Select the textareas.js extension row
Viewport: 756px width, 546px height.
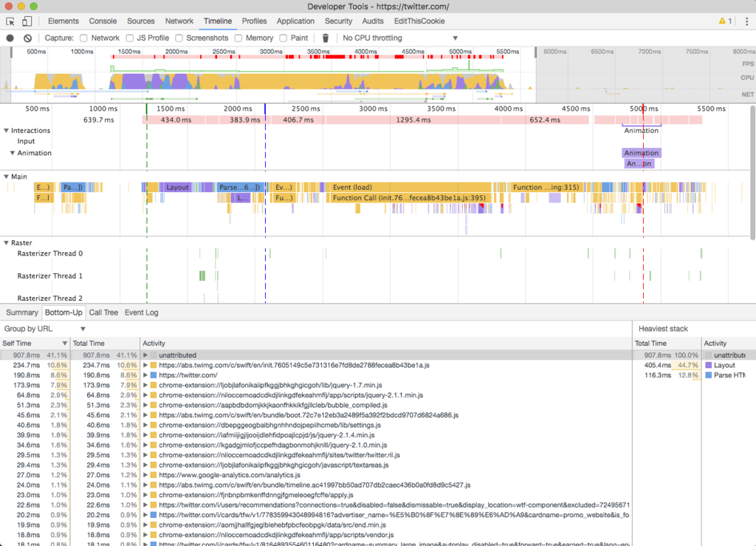316,465
